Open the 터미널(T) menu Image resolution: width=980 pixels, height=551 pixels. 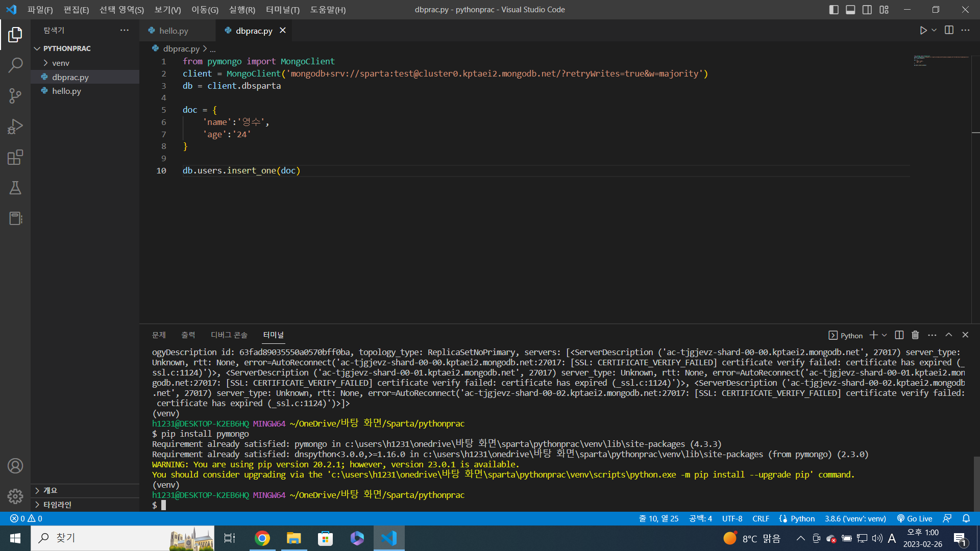coord(283,10)
